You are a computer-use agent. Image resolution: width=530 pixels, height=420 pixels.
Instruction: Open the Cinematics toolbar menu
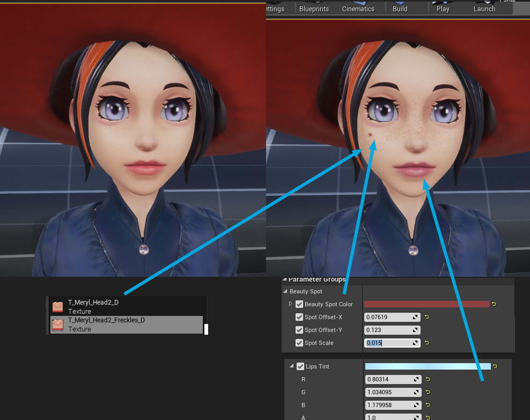[x=358, y=8]
